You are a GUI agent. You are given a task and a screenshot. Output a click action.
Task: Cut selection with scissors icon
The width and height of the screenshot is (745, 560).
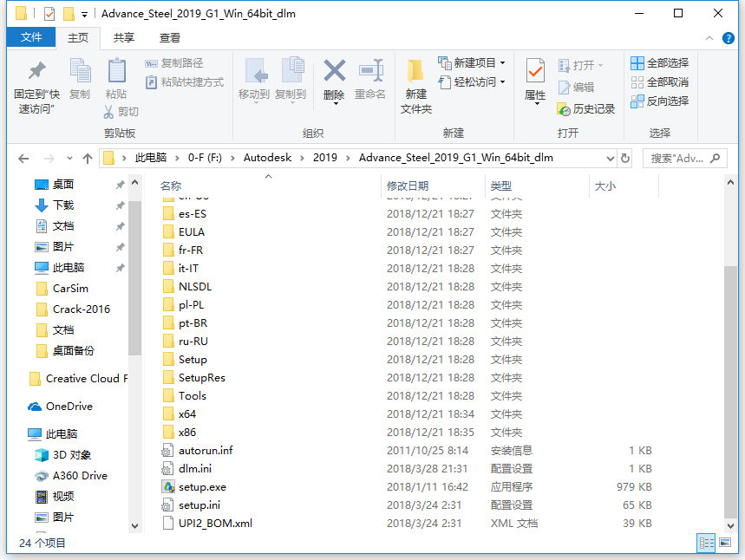[108, 112]
